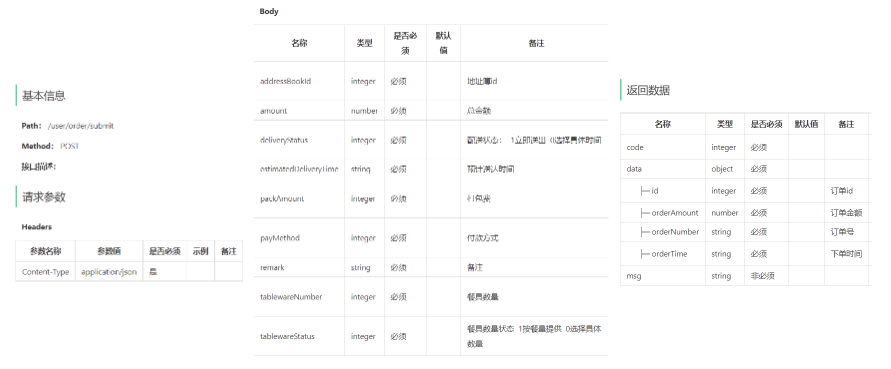Select the string type in estimatedDeliveryTime row
Image resolution: width=891 pixels, height=369 pixels.
tap(360, 169)
